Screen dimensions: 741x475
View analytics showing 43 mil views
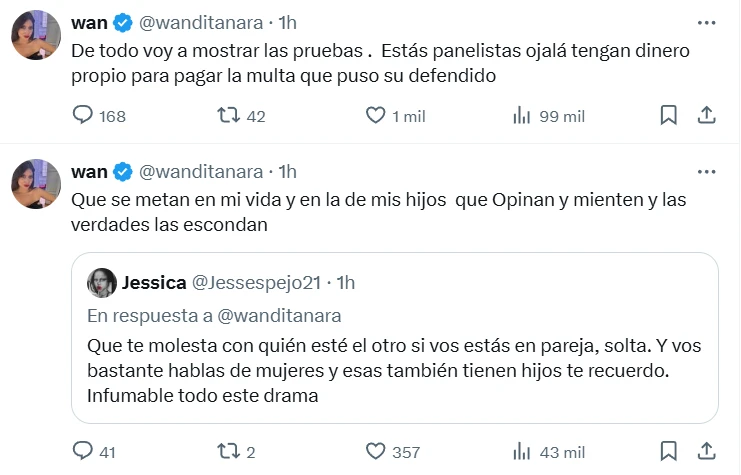pyautogui.click(x=521, y=452)
